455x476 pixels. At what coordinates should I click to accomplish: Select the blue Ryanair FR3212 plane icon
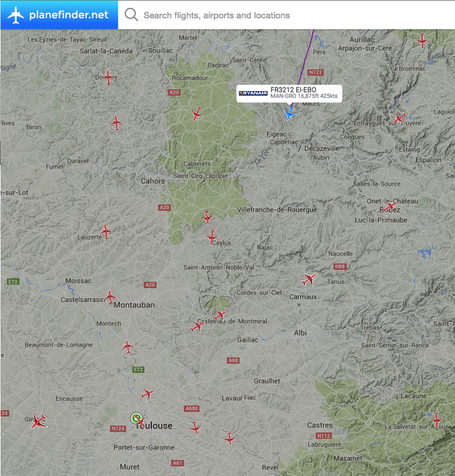(290, 113)
